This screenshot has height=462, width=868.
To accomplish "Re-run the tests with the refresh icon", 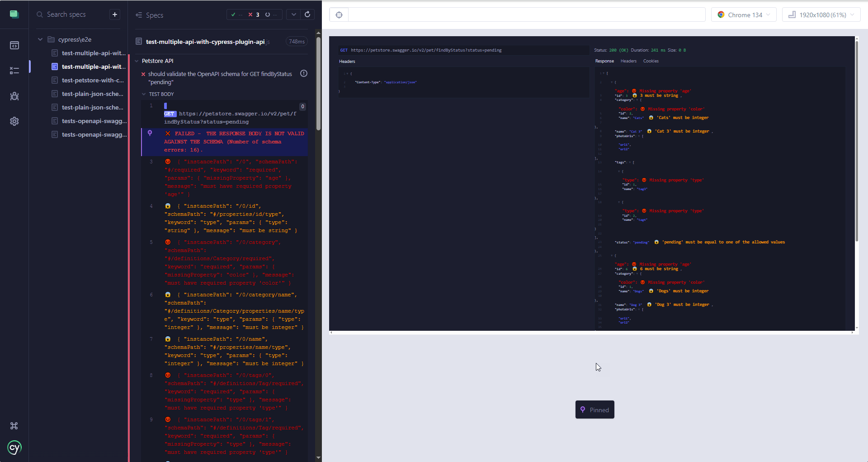I will coord(308,14).
